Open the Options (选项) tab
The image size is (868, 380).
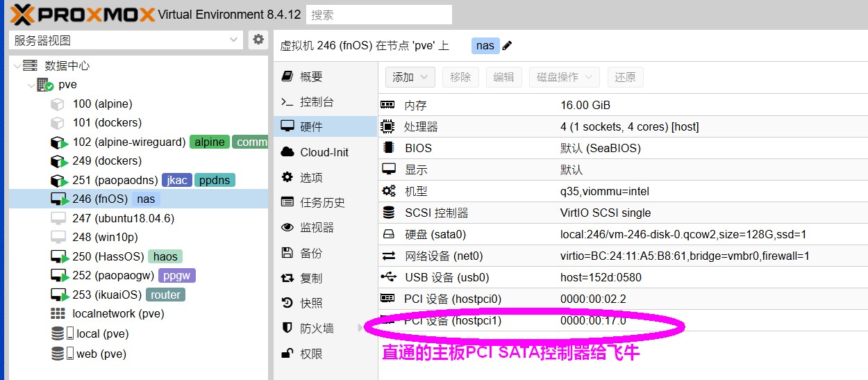[x=325, y=177]
